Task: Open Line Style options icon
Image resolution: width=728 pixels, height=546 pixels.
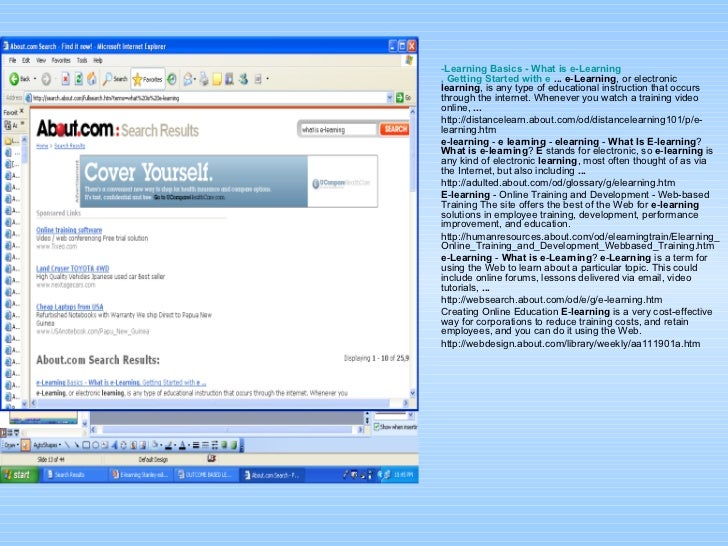Action: coord(195,445)
